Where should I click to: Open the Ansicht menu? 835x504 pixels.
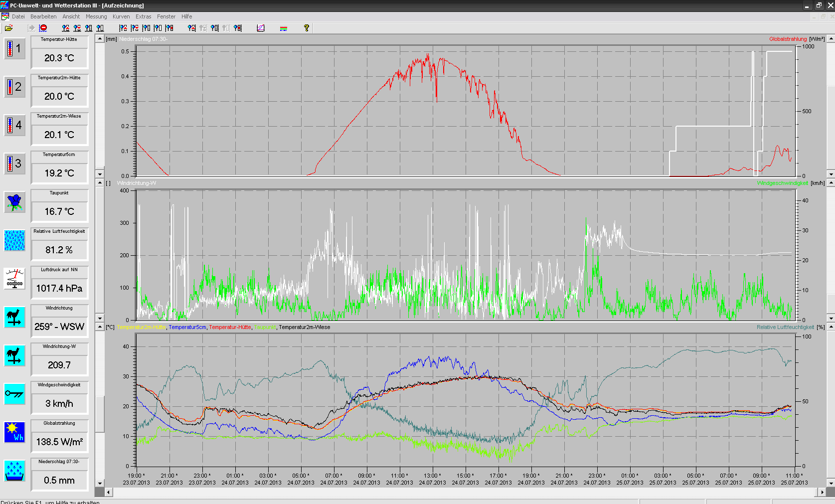[71, 16]
